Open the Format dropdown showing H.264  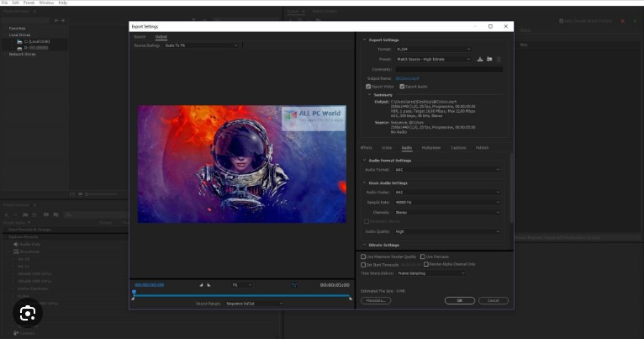(434, 50)
